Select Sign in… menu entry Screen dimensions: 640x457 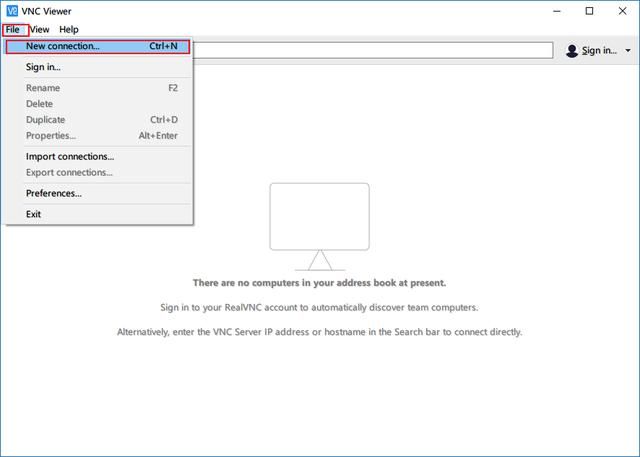point(98,67)
